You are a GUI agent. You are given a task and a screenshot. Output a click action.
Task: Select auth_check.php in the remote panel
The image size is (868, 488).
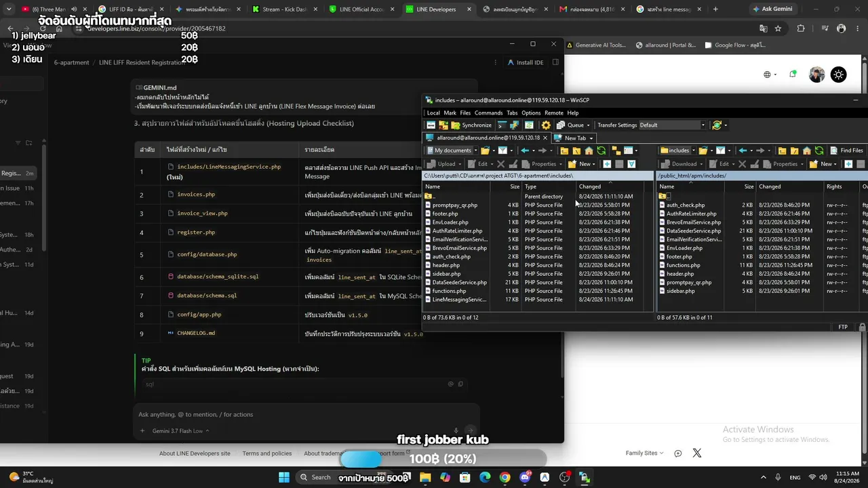click(x=686, y=205)
